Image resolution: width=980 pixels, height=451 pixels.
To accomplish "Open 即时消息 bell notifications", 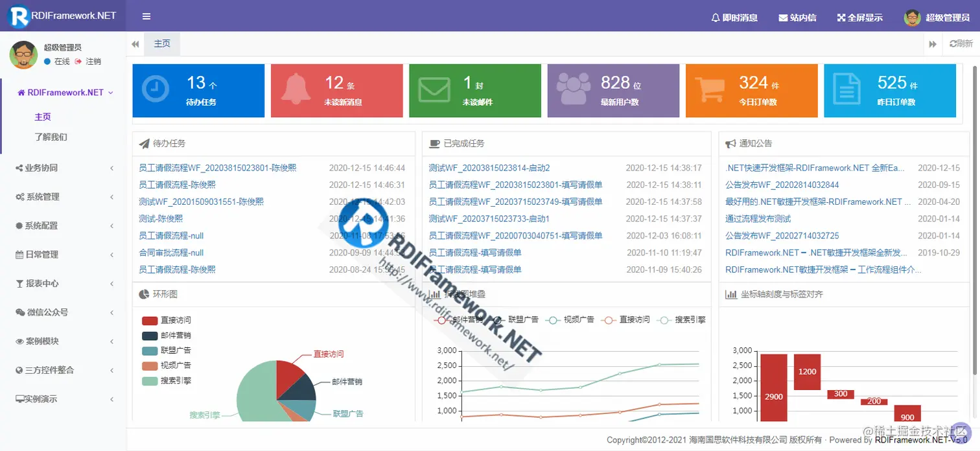I will [734, 17].
